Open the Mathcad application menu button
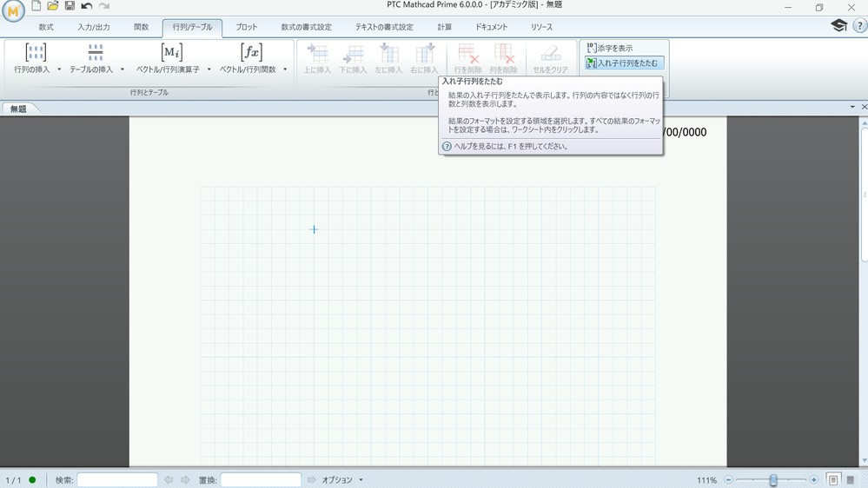This screenshot has height=488, width=868. pyautogui.click(x=13, y=11)
